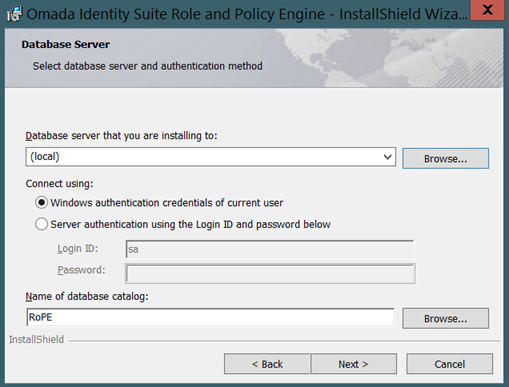Image resolution: width=509 pixels, height=387 pixels.
Task: Select Server authentication radio button
Action: point(41,224)
